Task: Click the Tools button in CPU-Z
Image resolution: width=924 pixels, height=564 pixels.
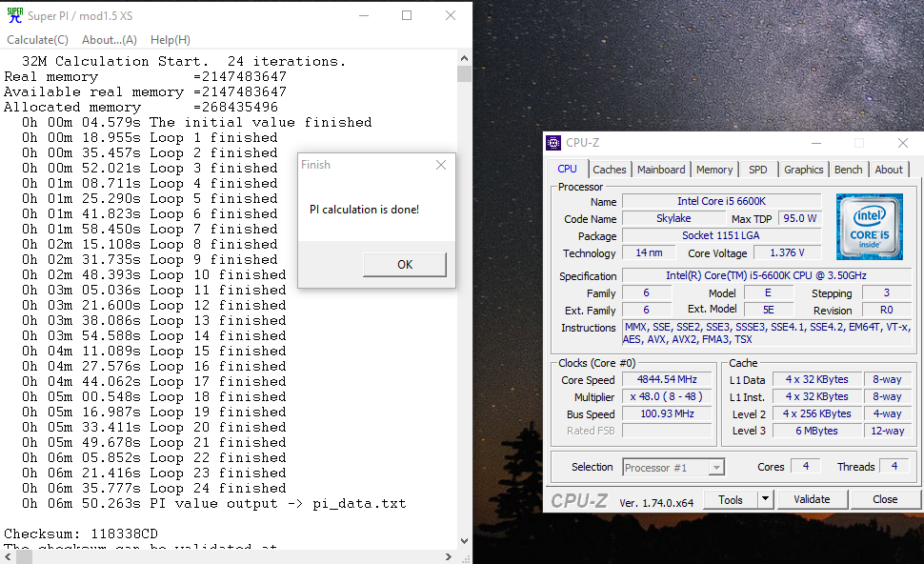Action: coord(731,500)
